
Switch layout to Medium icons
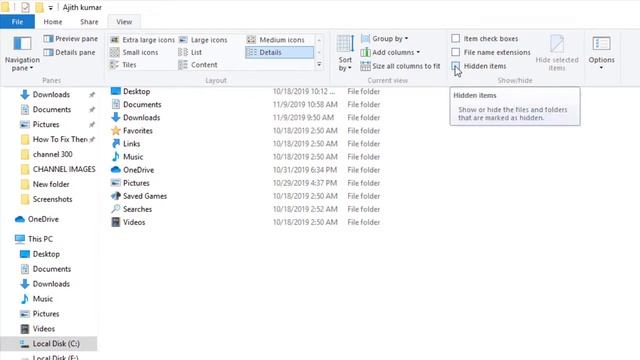tap(276, 40)
